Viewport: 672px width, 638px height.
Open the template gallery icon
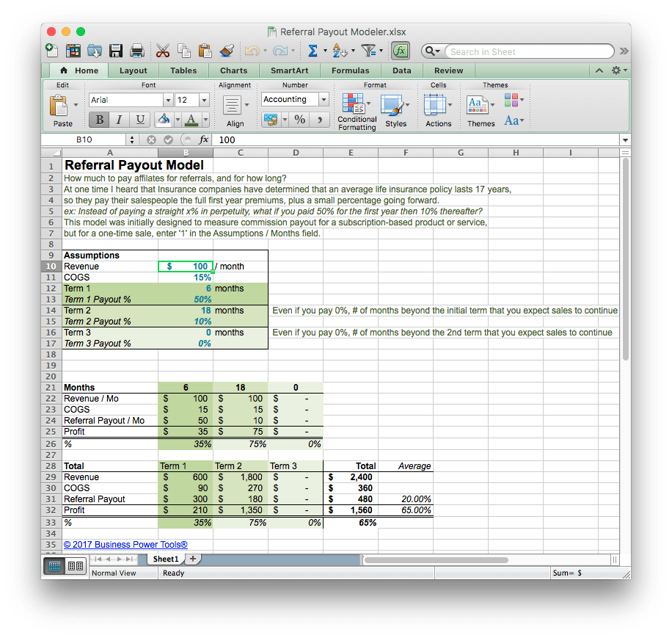pos(73,51)
